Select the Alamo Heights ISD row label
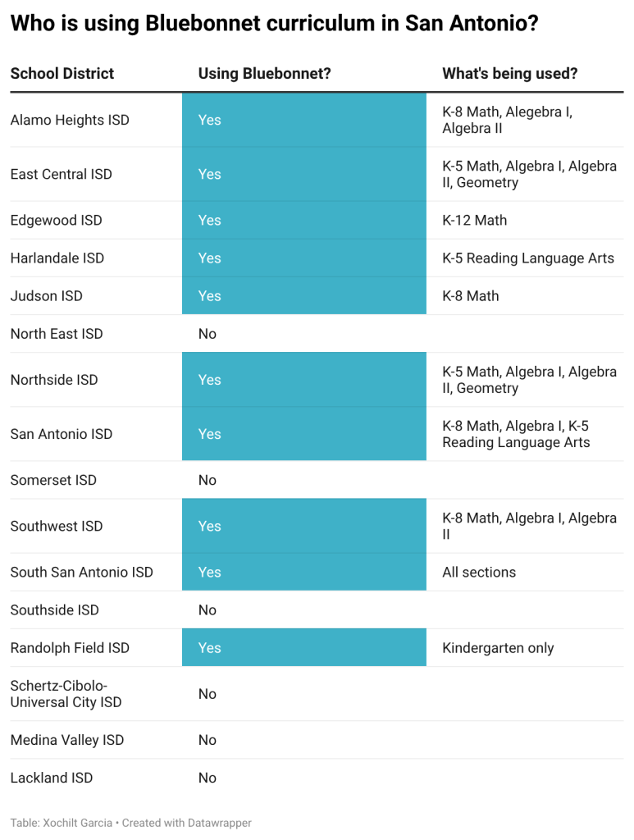 [70, 120]
